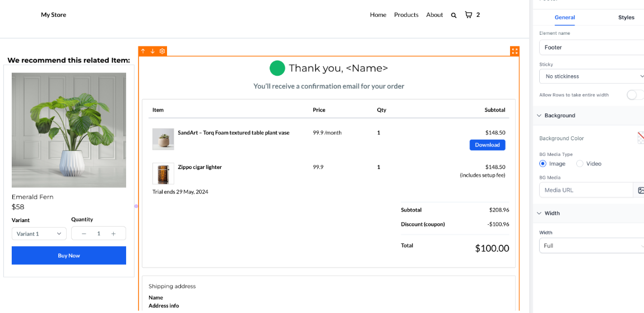Select the Image BG media type
The height and width of the screenshot is (313, 644).
[543, 164]
